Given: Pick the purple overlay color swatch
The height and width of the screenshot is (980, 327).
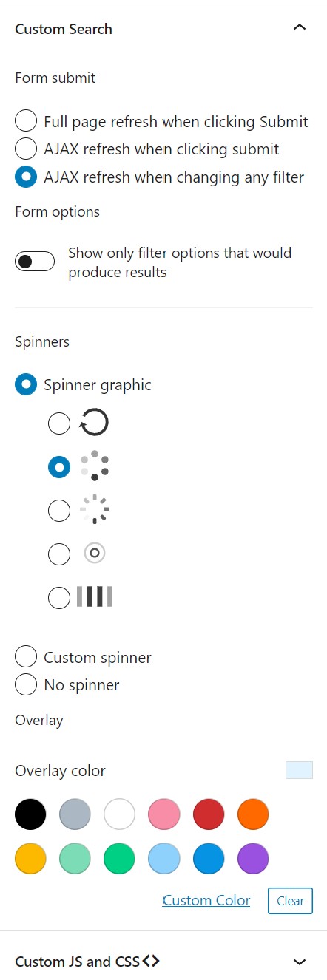Looking at the screenshot, I should coord(253,859).
